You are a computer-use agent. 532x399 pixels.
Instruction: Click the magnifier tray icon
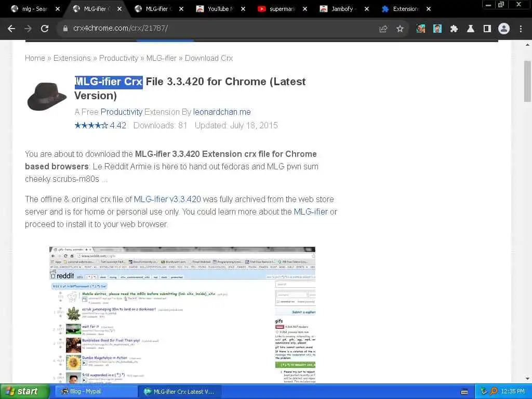click(494, 392)
